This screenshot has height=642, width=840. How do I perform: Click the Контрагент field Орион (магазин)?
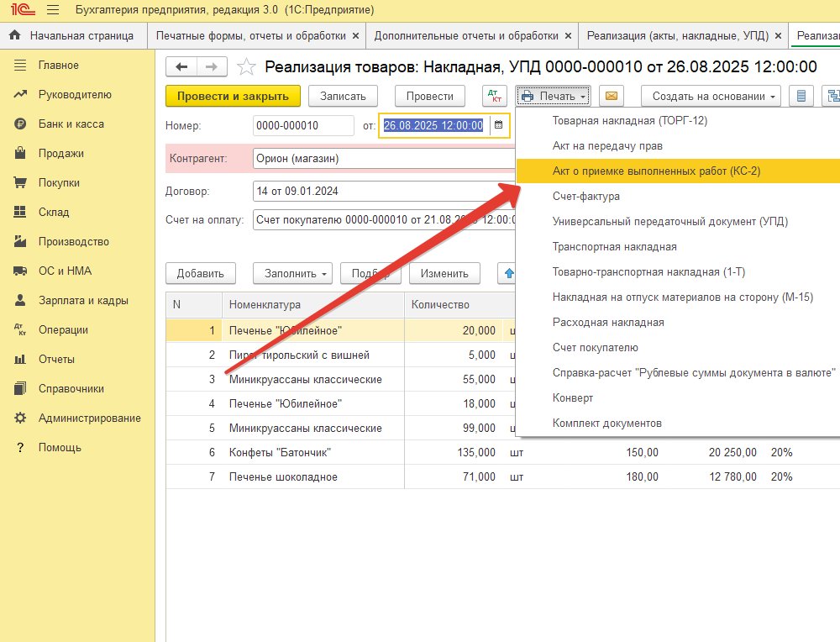coord(384,159)
